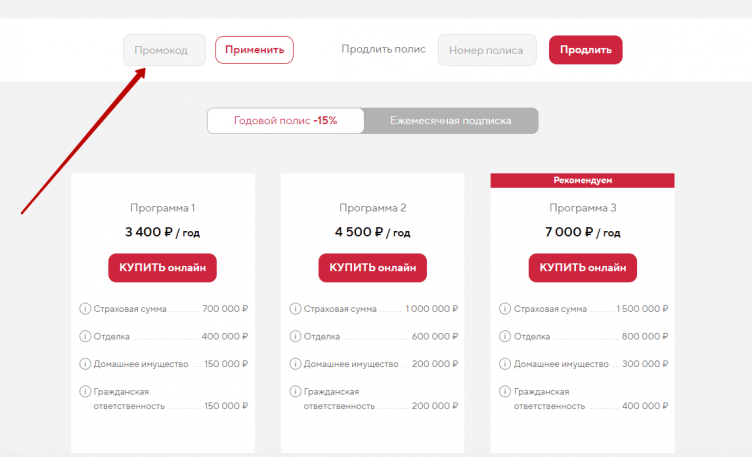Click info icon beside Программа 1 Домашнее имущество
Screen dimensions: 752x457
click(85, 364)
